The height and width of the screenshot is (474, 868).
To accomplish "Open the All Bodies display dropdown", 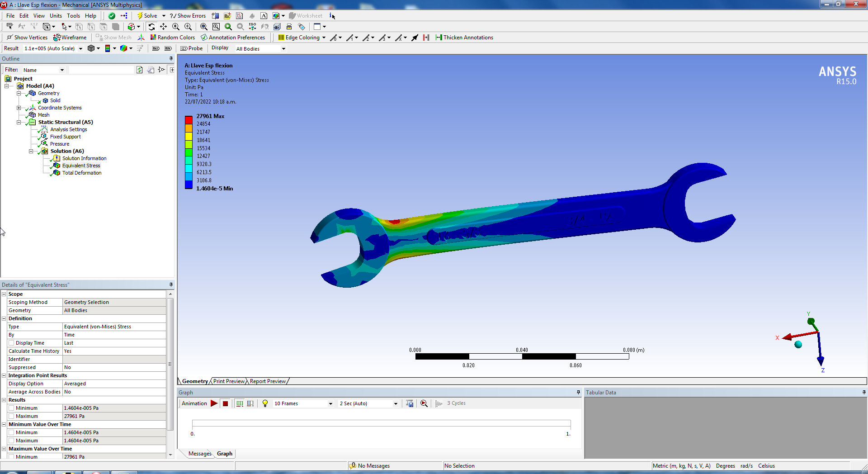I will pos(283,49).
